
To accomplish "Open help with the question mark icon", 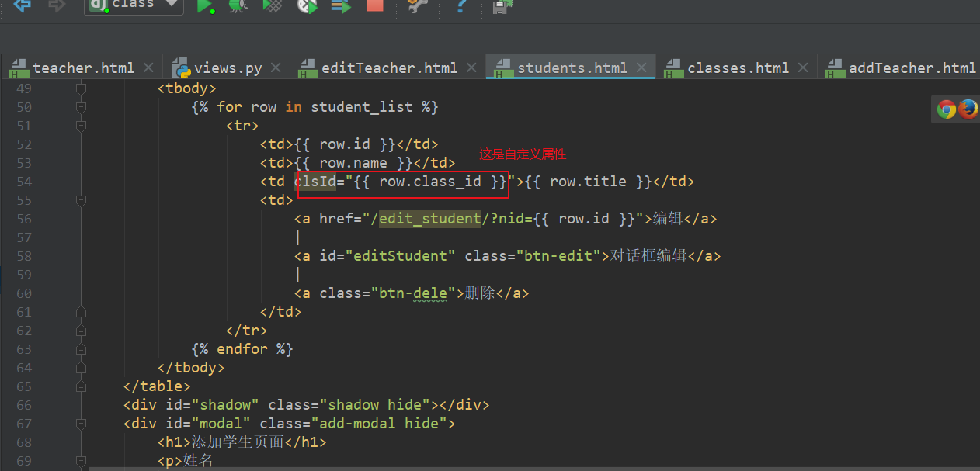I will point(461,6).
